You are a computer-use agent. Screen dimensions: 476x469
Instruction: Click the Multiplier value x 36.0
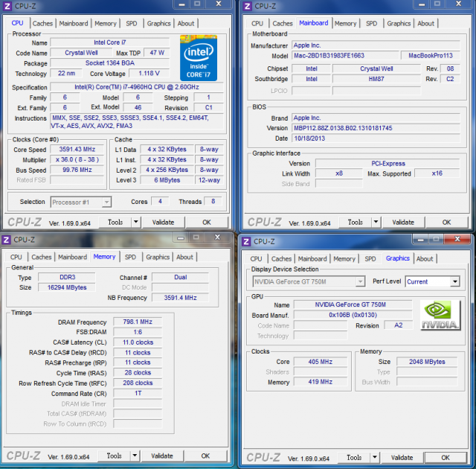click(77, 160)
